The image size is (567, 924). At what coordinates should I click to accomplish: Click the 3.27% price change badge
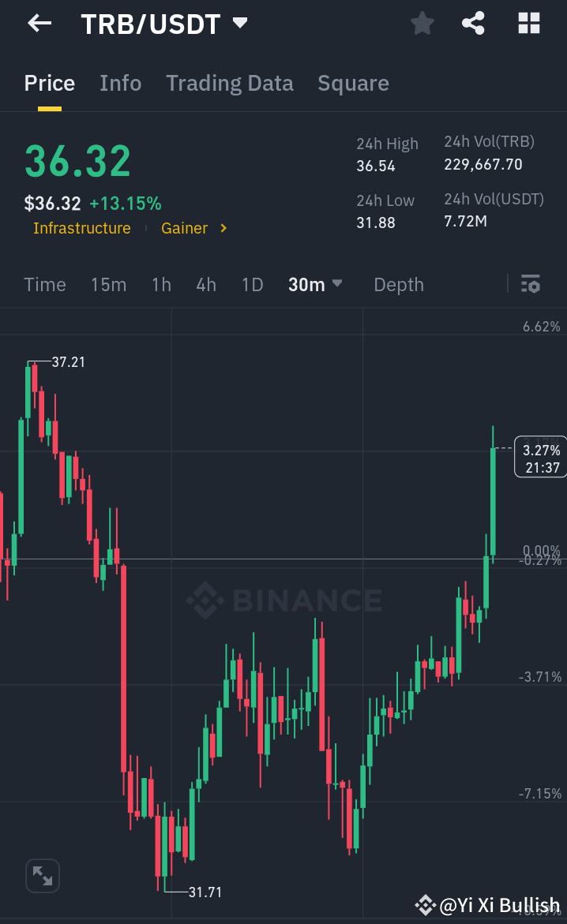coord(539,456)
